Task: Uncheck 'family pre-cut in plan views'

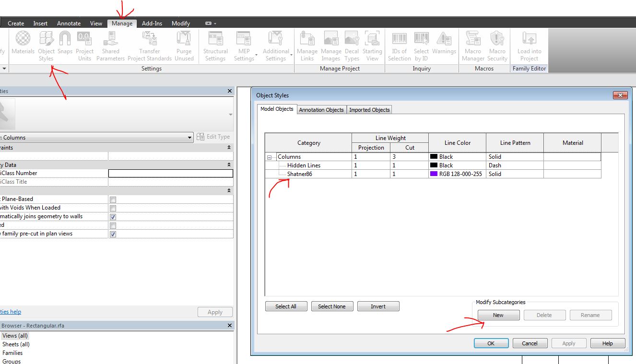Action: [x=113, y=234]
